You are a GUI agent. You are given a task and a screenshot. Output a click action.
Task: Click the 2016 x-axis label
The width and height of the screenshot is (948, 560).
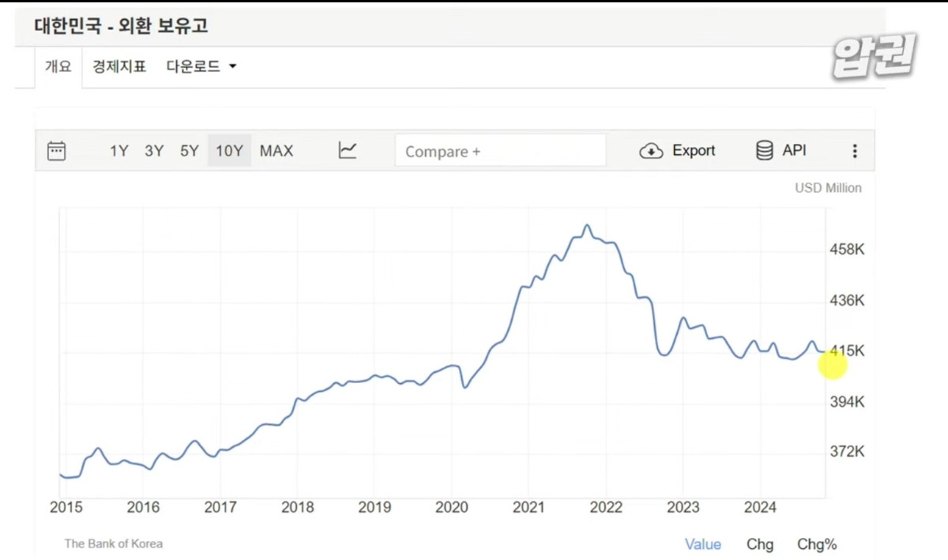click(143, 507)
